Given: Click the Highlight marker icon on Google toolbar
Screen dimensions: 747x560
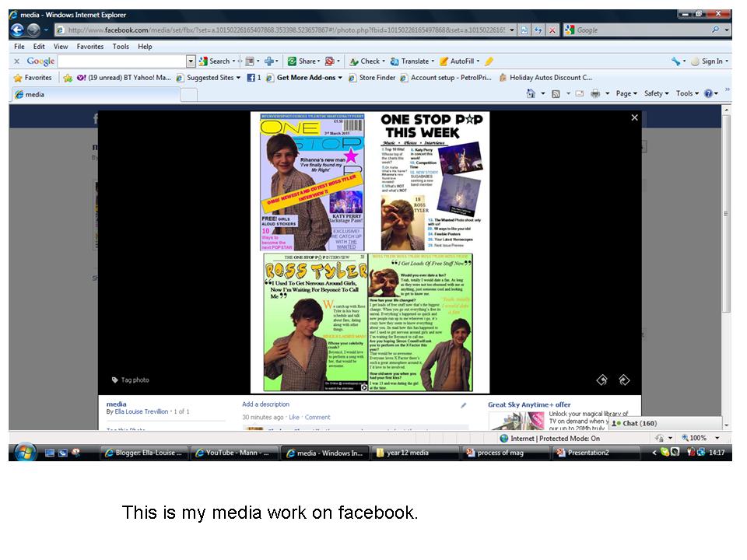Looking at the screenshot, I should pyautogui.click(x=489, y=61).
